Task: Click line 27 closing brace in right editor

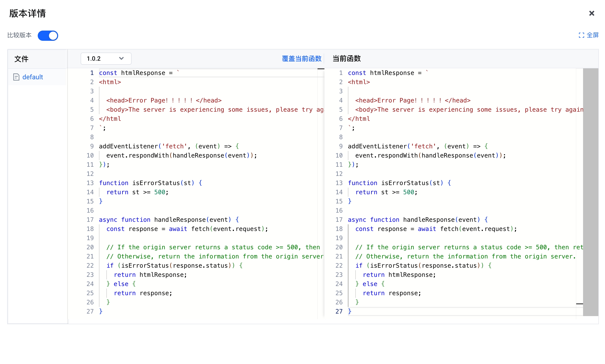Action: (350, 311)
